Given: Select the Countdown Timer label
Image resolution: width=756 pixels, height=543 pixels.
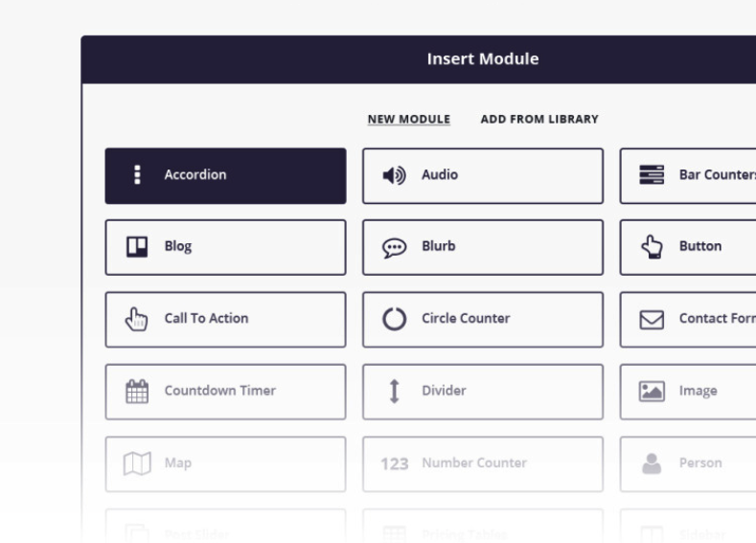Looking at the screenshot, I should pos(220,391).
